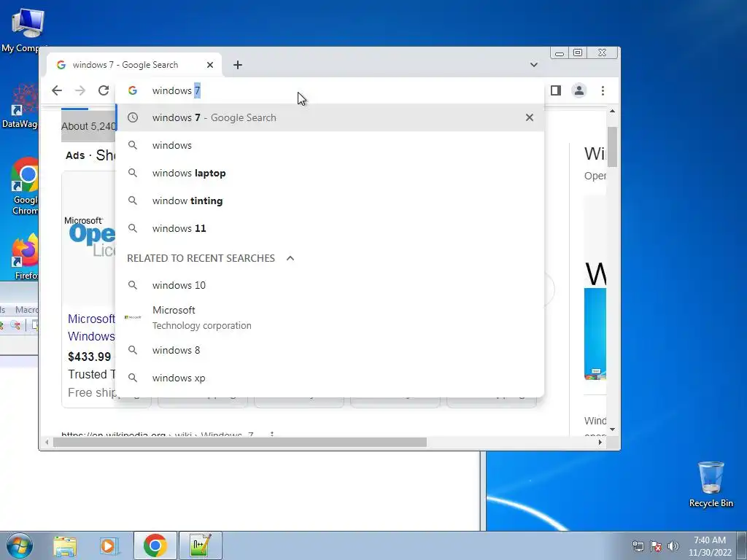
Task: Reload the page with refresh icon
Action: [x=104, y=90]
